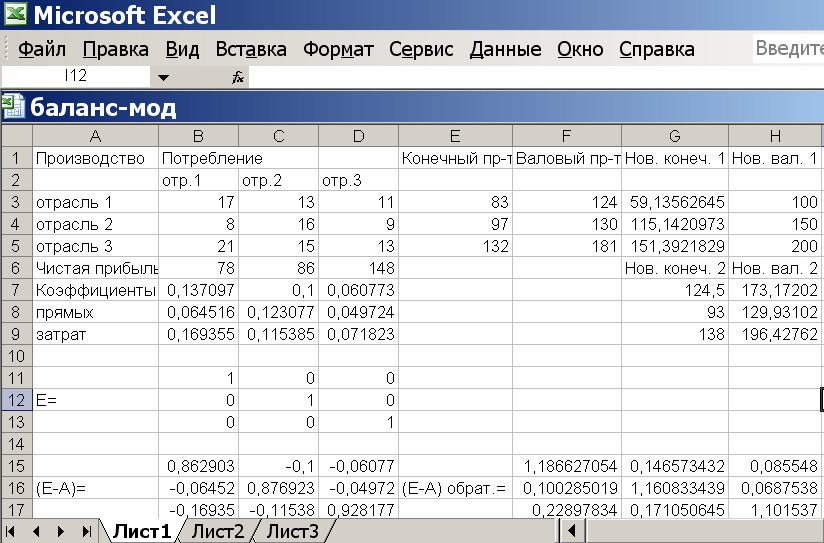Open the Окно menu

tap(580, 49)
